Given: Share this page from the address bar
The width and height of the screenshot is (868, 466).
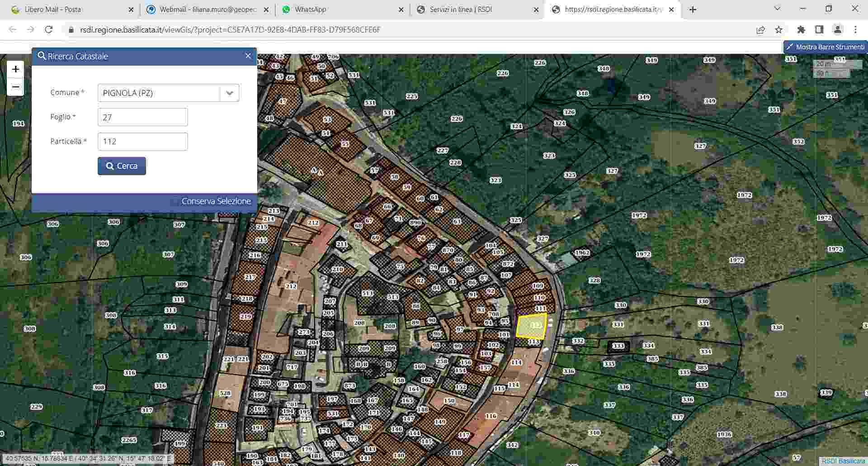Looking at the screenshot, I should [760, 30].
